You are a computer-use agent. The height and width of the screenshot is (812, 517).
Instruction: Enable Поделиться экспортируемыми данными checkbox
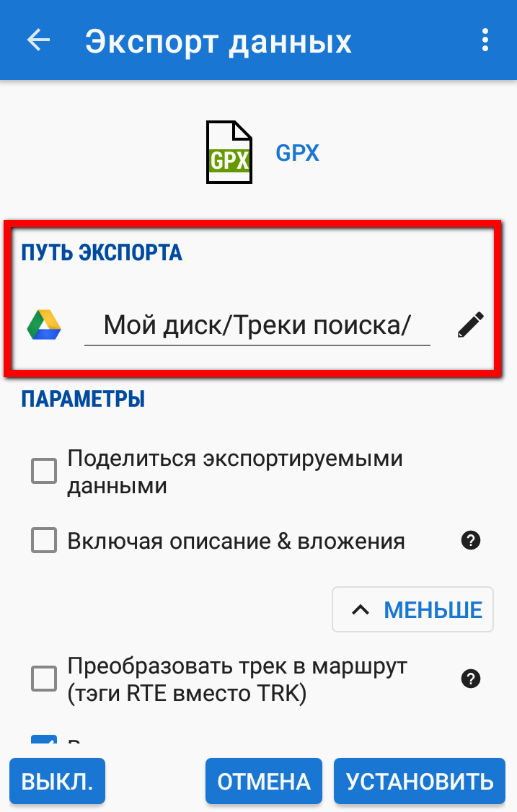pyautogui.click(x=44, y=471)
